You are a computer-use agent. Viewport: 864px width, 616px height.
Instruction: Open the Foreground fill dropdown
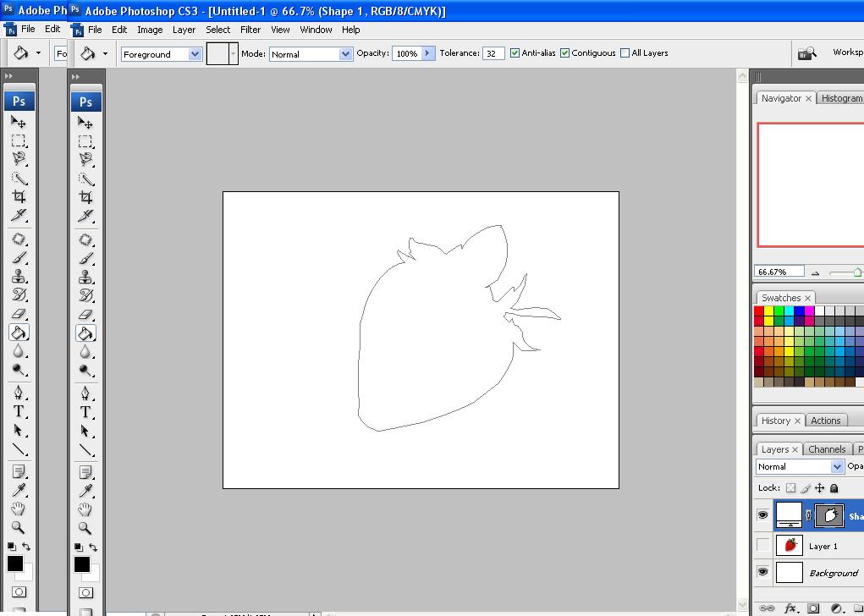195,53
